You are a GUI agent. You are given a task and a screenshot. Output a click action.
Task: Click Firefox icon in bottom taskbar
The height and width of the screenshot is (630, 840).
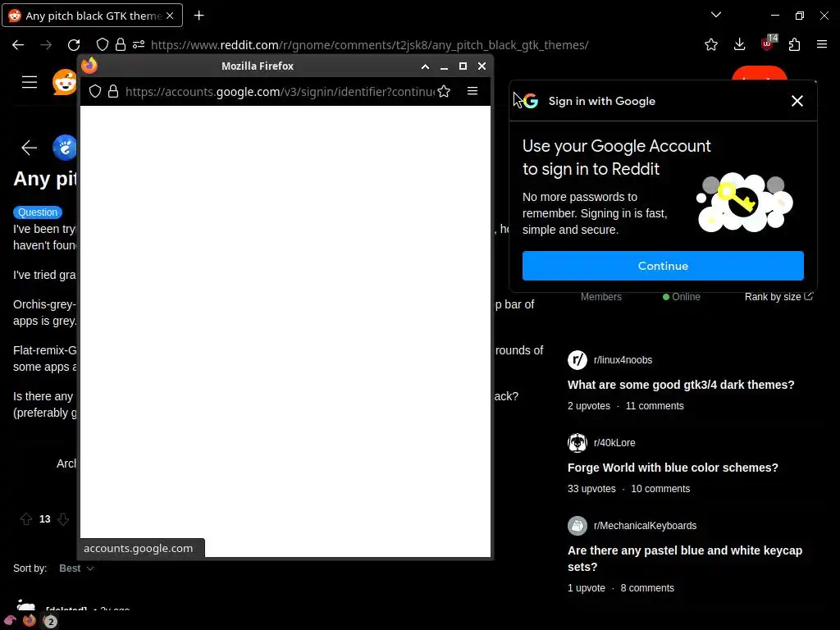pos(30,620)
